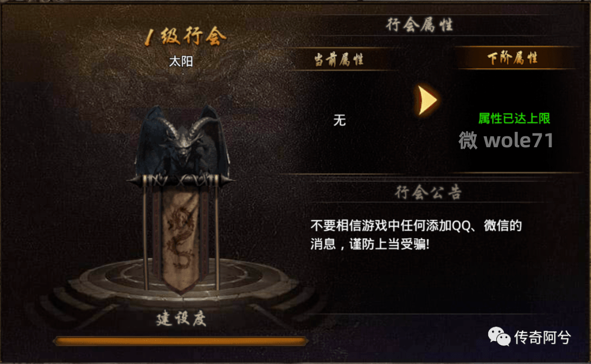This screenshot has height=364, width=591.
Task: Click the 1级行会 guild level title
Action: [186, 38]
